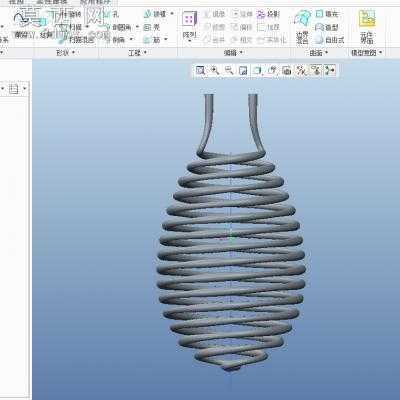This screenshot has height=400, width=400.
Task: Expand the Round (倒圆角) dropdown arrow
Action: (x=137, y=27)
